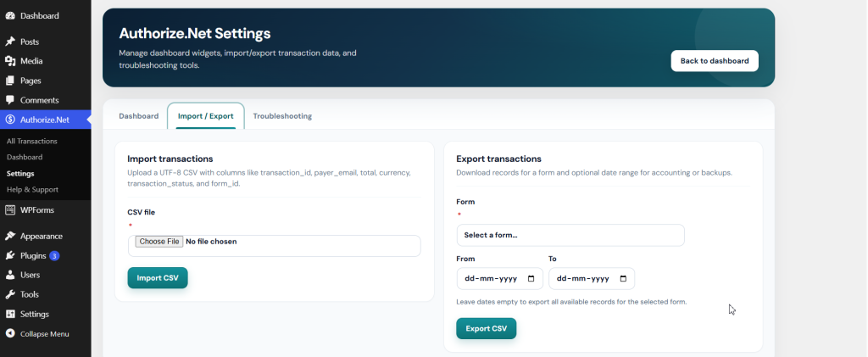Click the Export CSV button

[486, 328]
